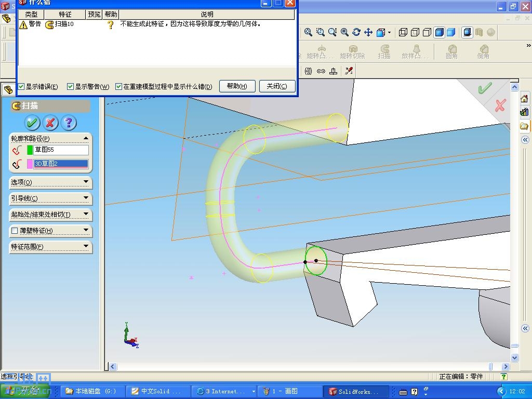Click the 草图55 profile field

coord(61,150)
